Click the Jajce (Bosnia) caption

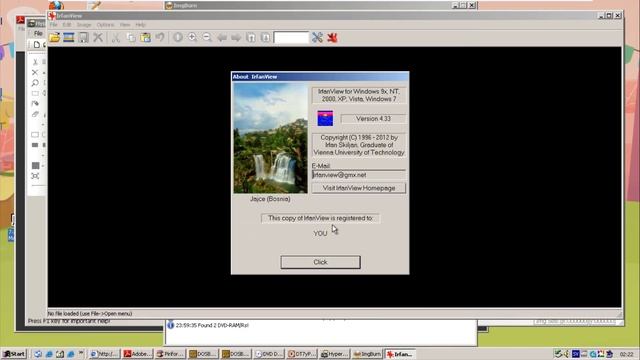(270, 199)
